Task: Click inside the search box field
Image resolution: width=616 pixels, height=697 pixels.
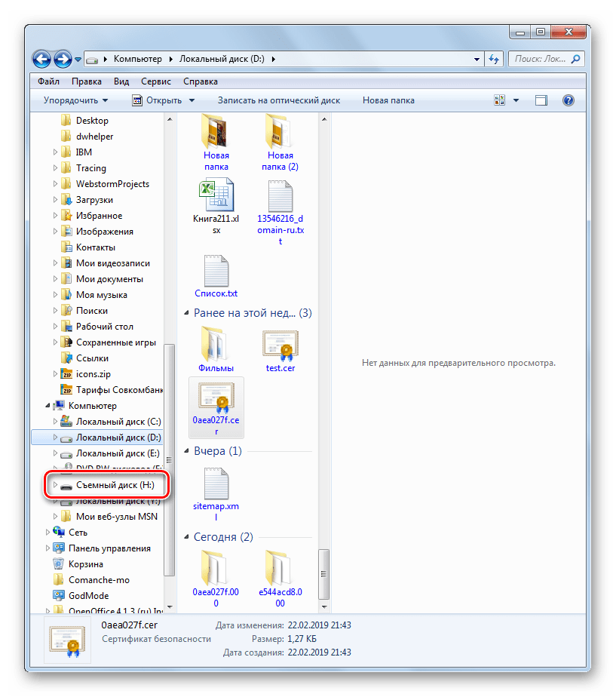Action: tap(539, 59)
